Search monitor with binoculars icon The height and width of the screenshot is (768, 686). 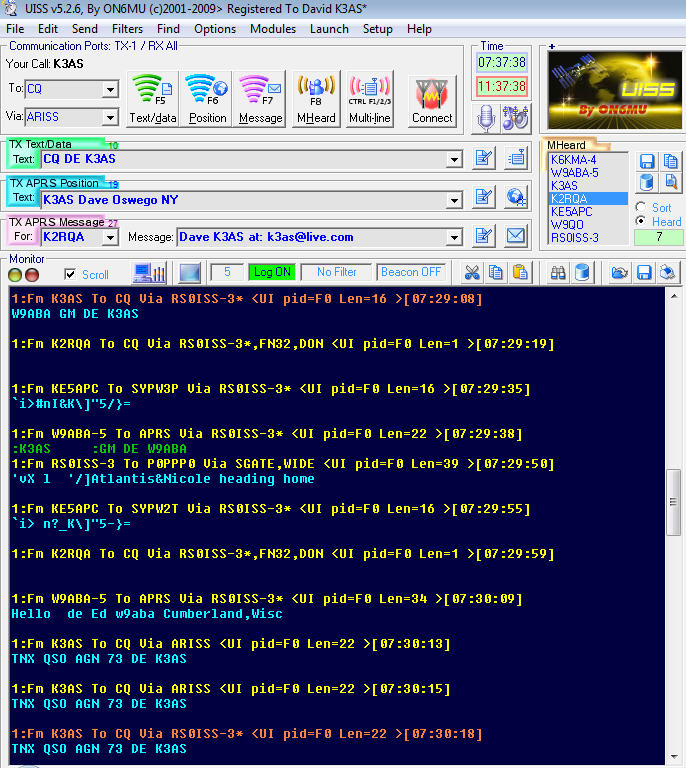tap(558, 273)
